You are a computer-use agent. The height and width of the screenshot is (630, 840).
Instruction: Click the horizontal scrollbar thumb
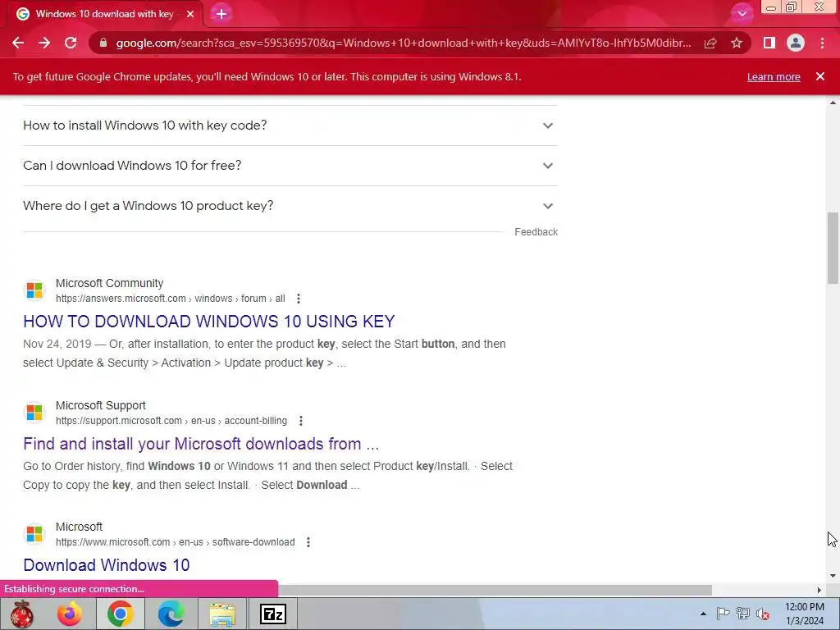coord(495,590)
